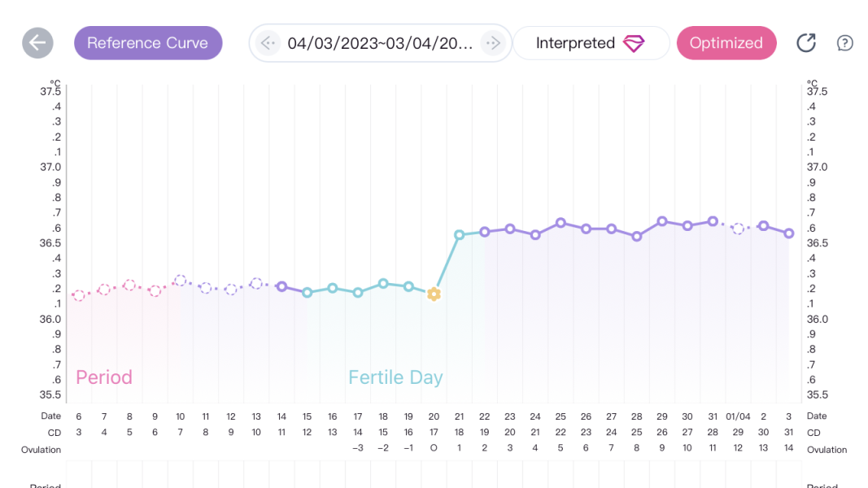Click the data point on date 18
Screen dimensions: 868x488
pos(383,283)
